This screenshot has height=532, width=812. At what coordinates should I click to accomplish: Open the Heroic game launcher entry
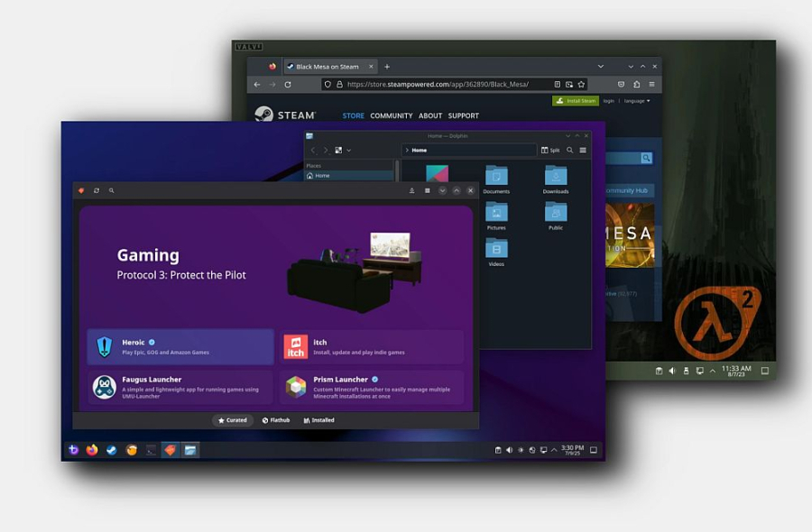click(x=180, y=346)
